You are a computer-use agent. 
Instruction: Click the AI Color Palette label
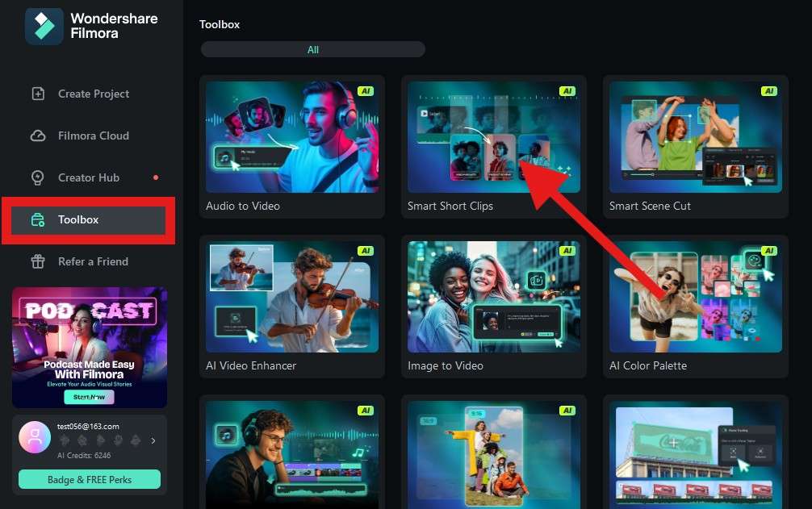pos(648,365)
